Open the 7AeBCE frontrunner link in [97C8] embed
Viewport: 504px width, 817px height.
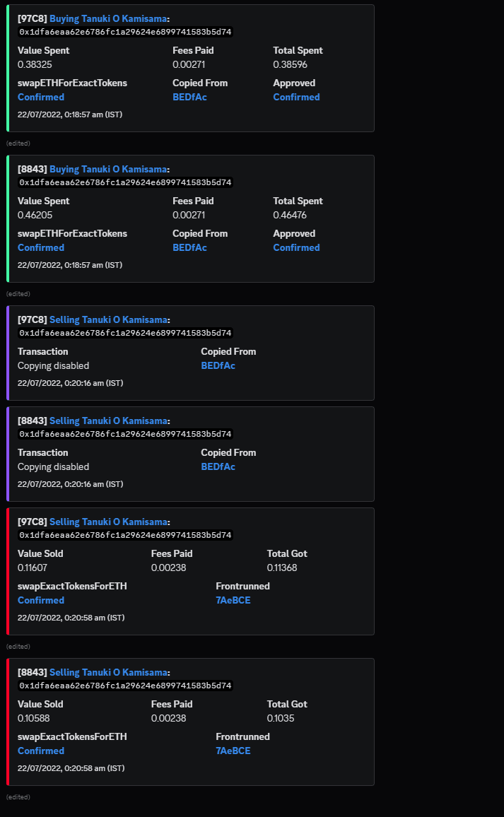(x=233, y=600)
